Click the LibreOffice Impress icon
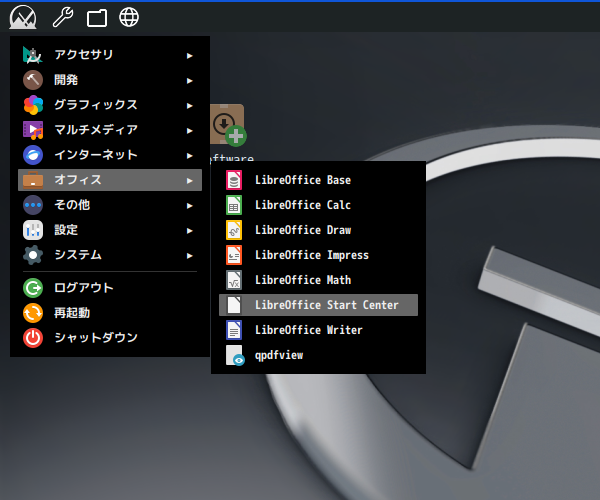Screen dimensions: 600x500 234,255
